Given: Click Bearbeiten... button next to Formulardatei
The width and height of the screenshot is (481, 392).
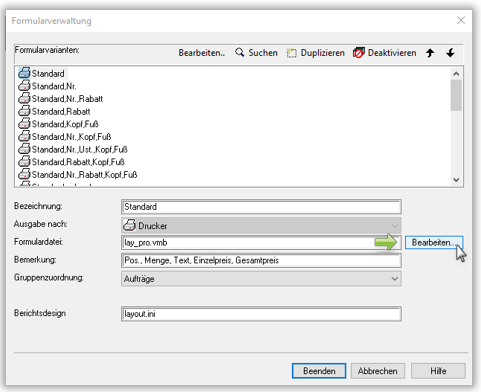Looking at the screenshot, I should coord(434,242).
